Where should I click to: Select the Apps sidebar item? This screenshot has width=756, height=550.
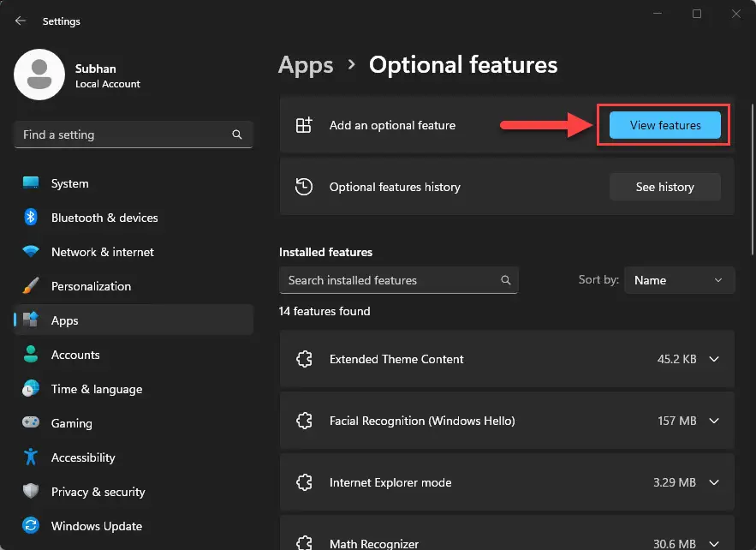[134, 320]
